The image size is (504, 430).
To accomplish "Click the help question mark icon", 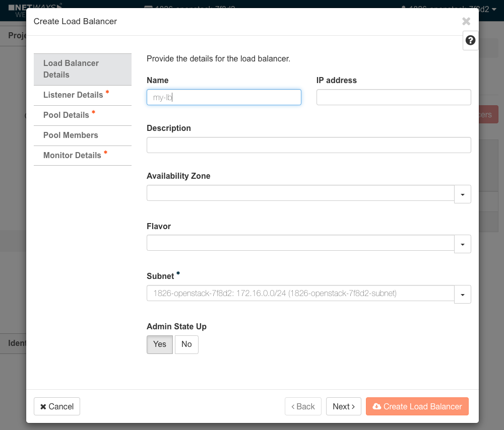I will pyautogui.click(x=470, y=40).
